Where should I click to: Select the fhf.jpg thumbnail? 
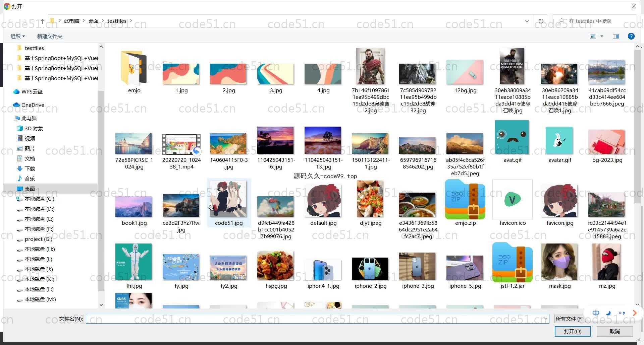pyautogui.click(x=134, y=262)
